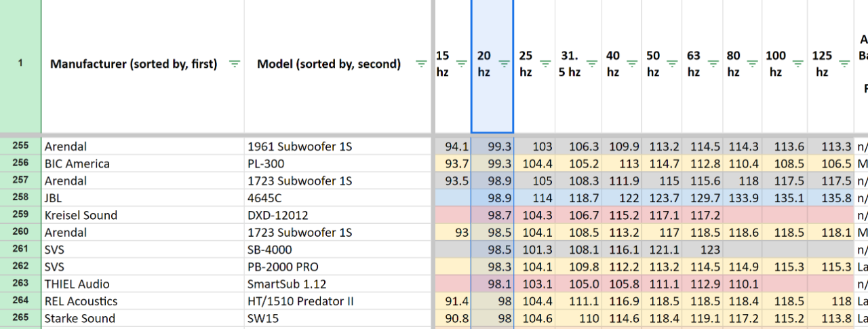Select model cell SB-4000
The width and height of the screenshot is (868, 329).
(x=338, y=250)
